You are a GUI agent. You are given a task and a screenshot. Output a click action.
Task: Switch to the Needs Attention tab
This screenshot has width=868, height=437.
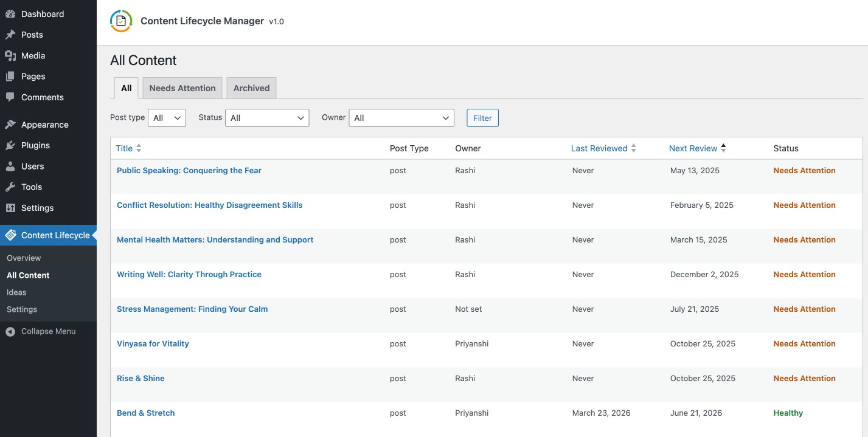182,88
